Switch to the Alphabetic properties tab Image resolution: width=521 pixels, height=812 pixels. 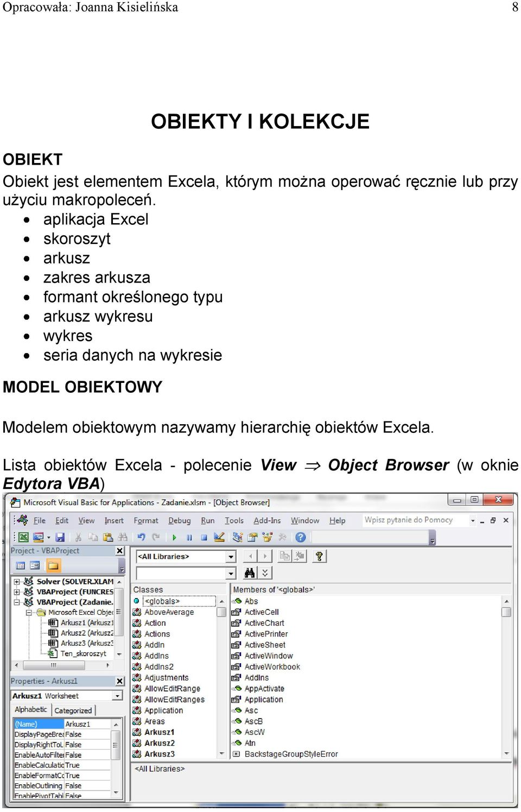[x=31, y=710]
